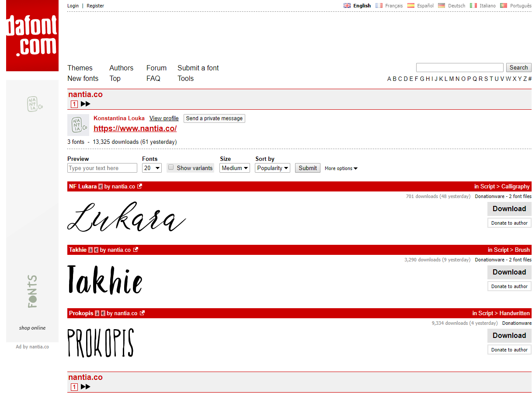Open the Top fonts menu item

115,78
